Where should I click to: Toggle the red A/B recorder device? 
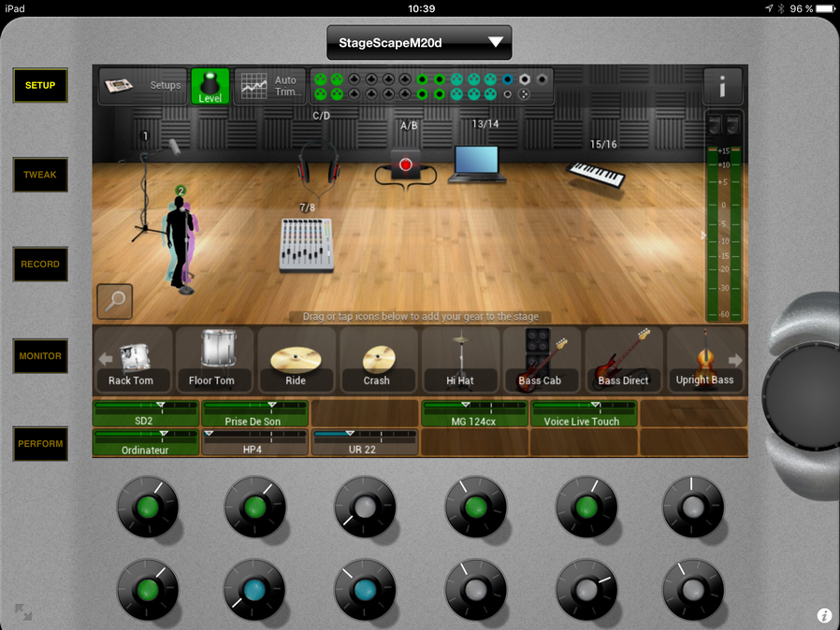click(405, 165)
